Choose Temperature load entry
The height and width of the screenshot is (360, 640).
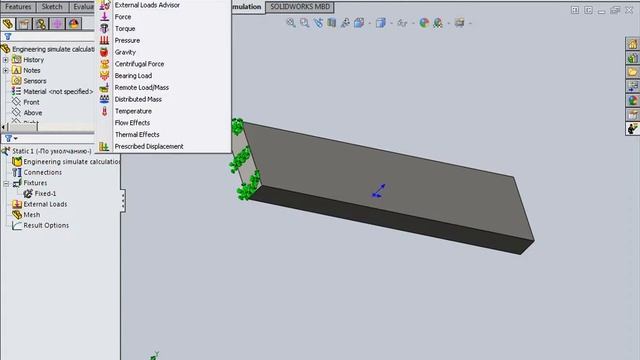coord(133,111)
